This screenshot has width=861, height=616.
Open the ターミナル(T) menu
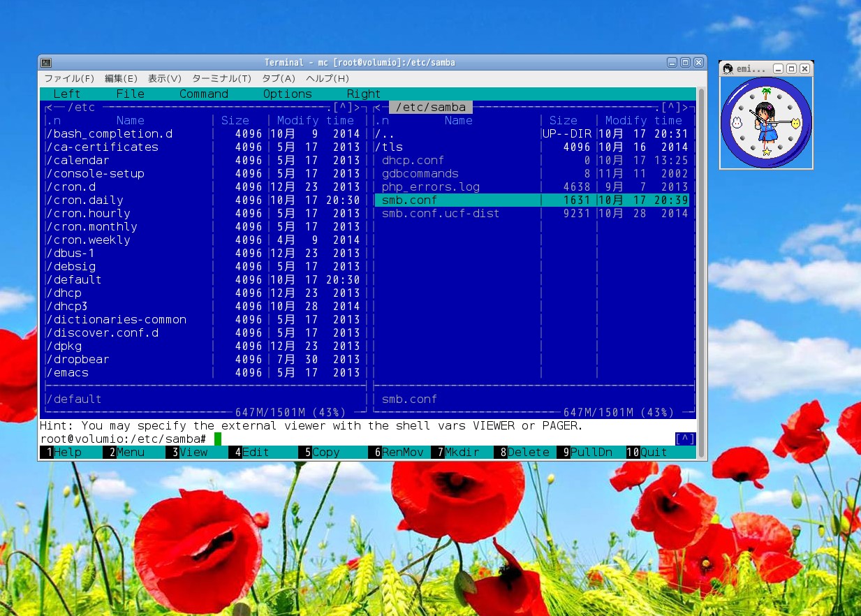point(221,78)
